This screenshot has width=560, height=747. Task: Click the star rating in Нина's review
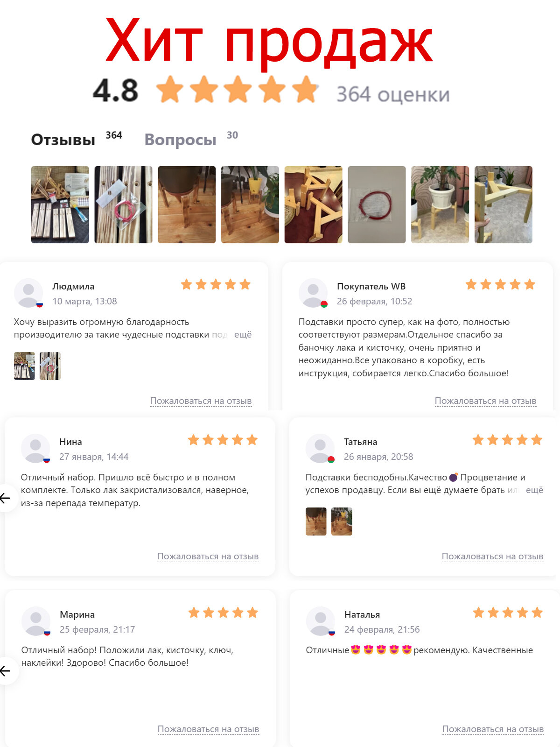point(223,440)
